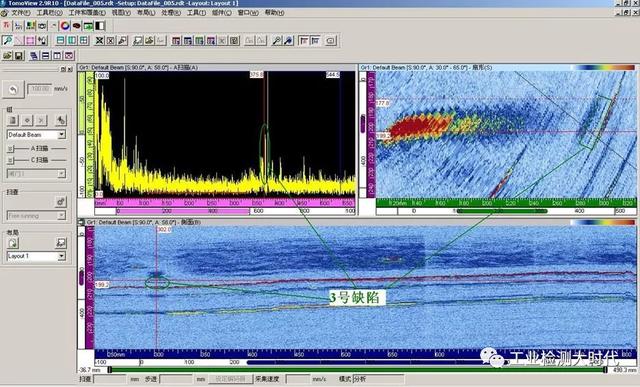Open the 帮助 (Help) menu
640x387 pixels.
point(274,13)
